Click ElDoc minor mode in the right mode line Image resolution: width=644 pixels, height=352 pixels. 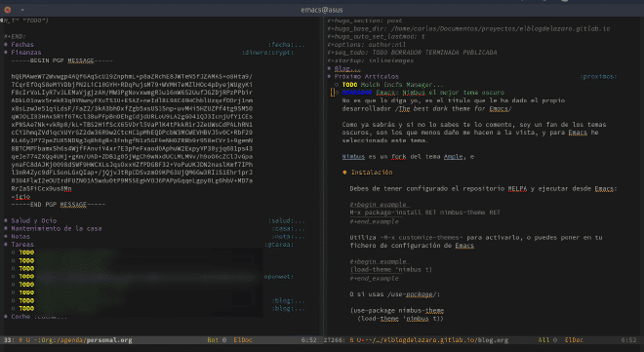pos(574,340)
